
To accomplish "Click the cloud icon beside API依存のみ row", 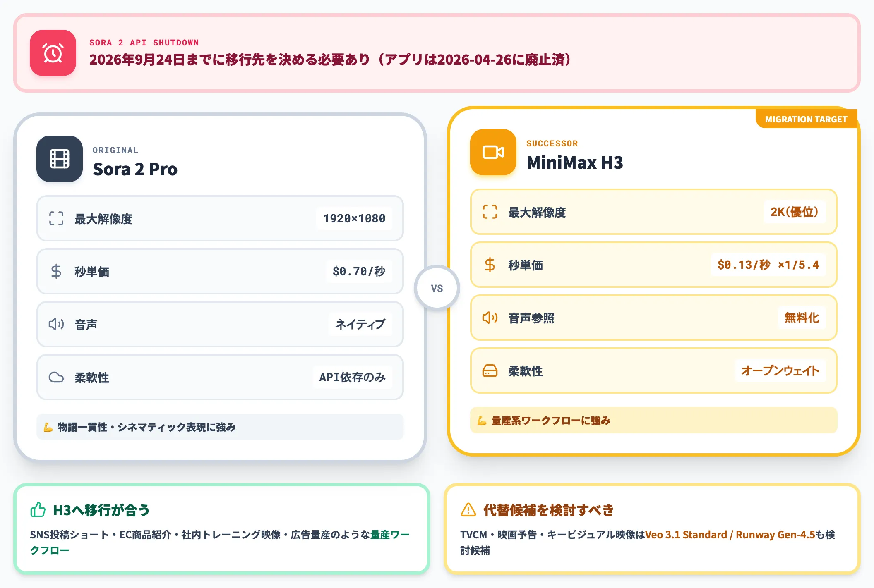I will tap(56, 377).
